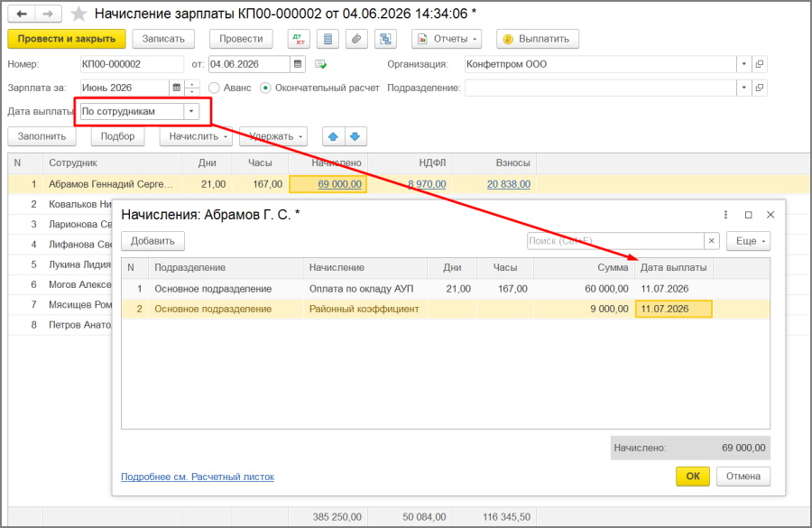
Task: Open НДФЛ amount 8 970,00 link
Action: pyautogui.click(x=427, y=184)
